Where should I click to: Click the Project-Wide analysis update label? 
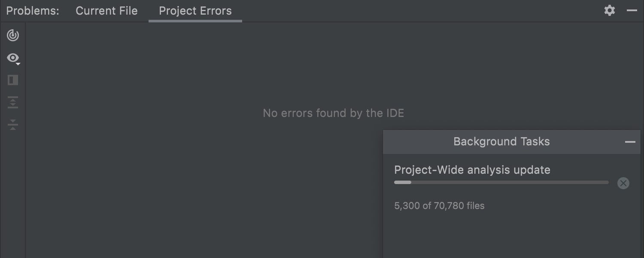pyautogui.click(x=472, y=170)
